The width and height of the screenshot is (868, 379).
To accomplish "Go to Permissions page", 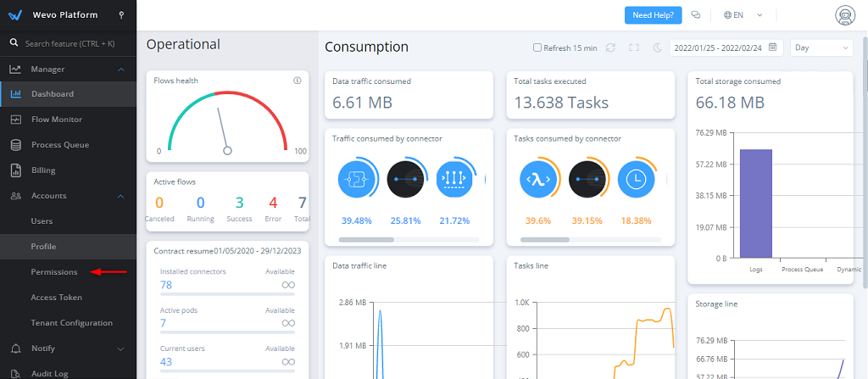I will pos(54,272).
